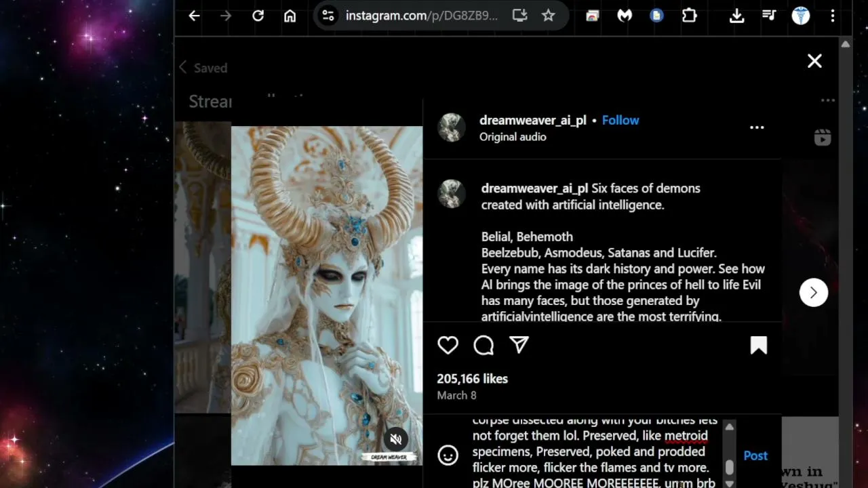Install the Instagram web app icon
The height and width of the screenshot is (488, 868).
click(519, 16)
